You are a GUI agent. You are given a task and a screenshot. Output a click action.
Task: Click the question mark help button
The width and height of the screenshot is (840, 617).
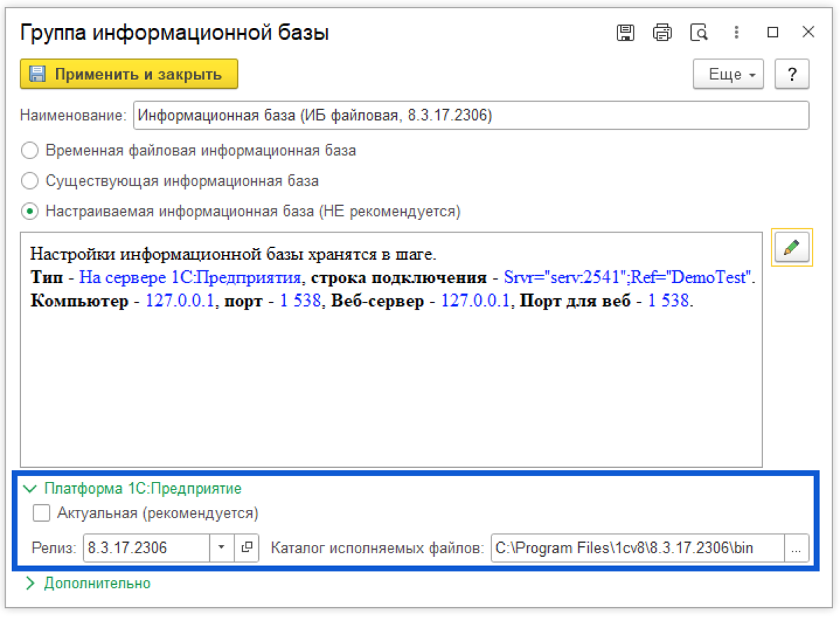[792, 74]
